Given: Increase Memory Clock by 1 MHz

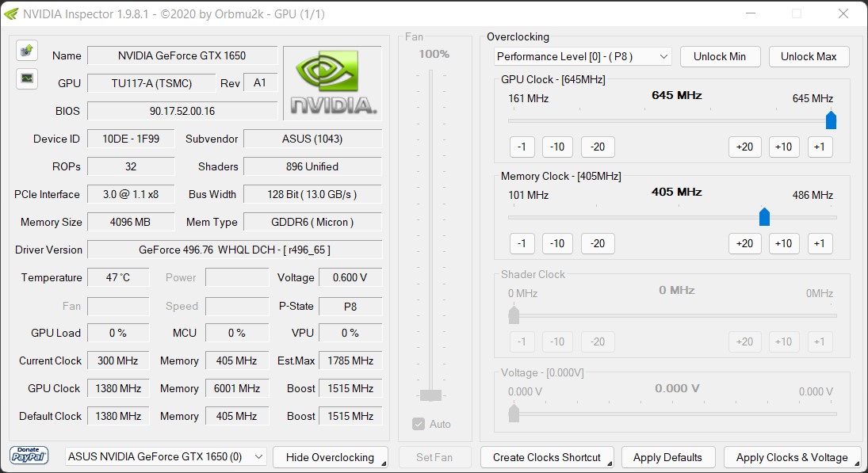Looking at the screenshot, I should point(820,243).
